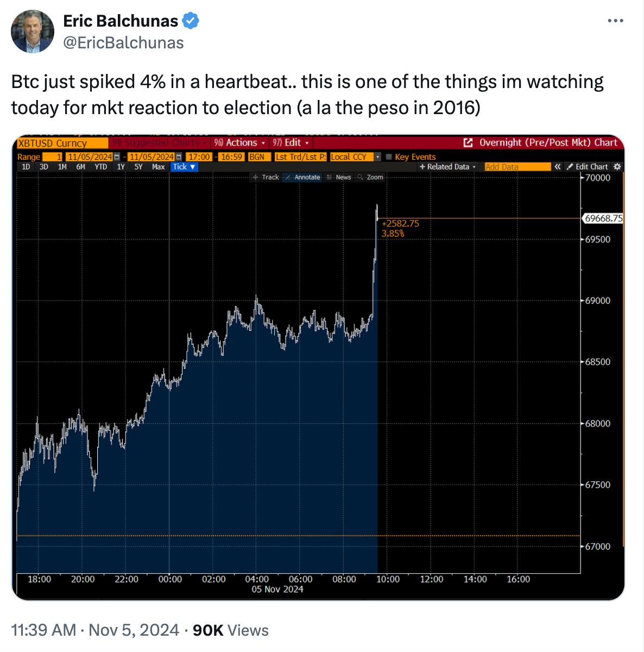This screenshot has width=644, height=652.
Task: Open the tweet's three-dot more menu
Action: click(x=615, y=21)
